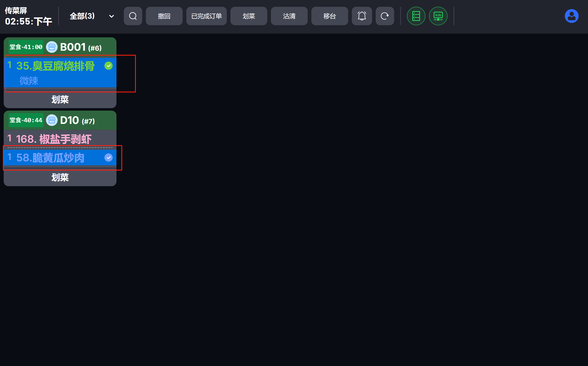Click the 微辣 note text

pyautogui.click(x=29, y=81)
